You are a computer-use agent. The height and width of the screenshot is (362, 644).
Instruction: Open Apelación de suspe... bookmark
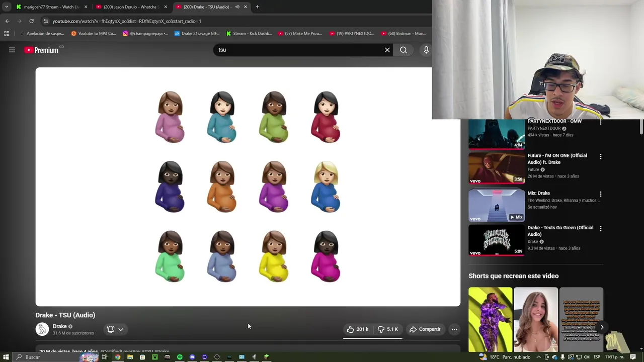[42, 34]
